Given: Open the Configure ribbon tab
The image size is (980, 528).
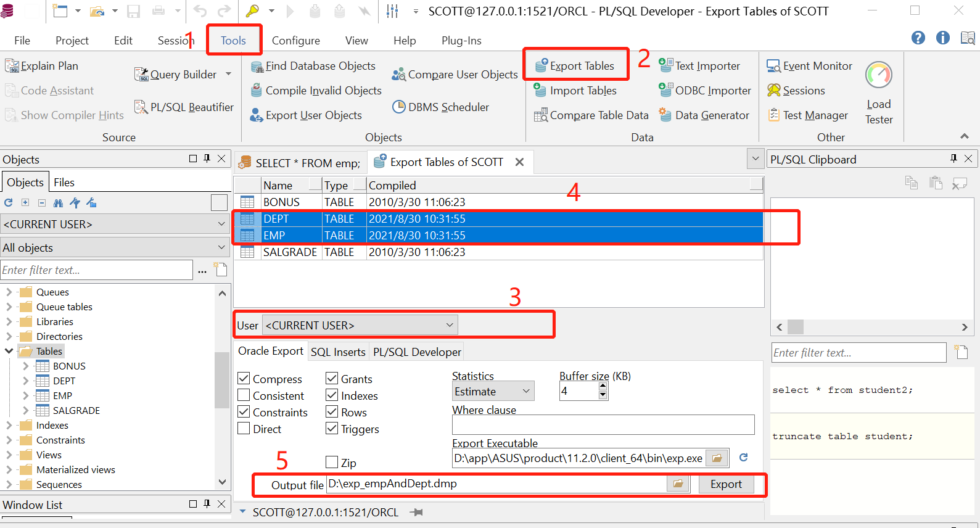Looking at the screenshot, I should tap(296, 41).
